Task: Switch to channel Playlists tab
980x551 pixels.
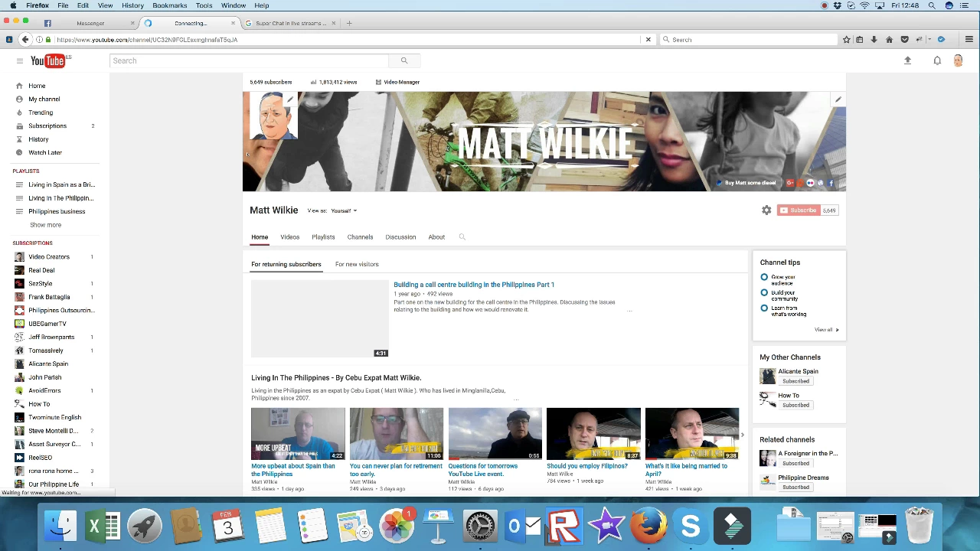Action: pyautogui.click(x=323, y=237)
